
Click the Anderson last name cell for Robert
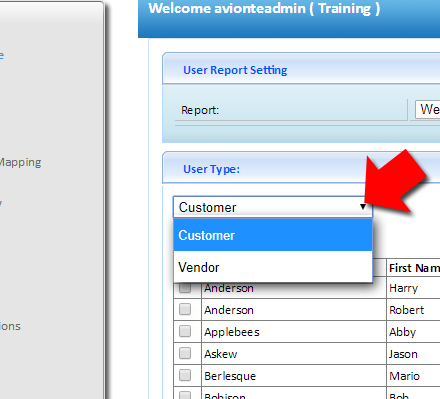229,310
